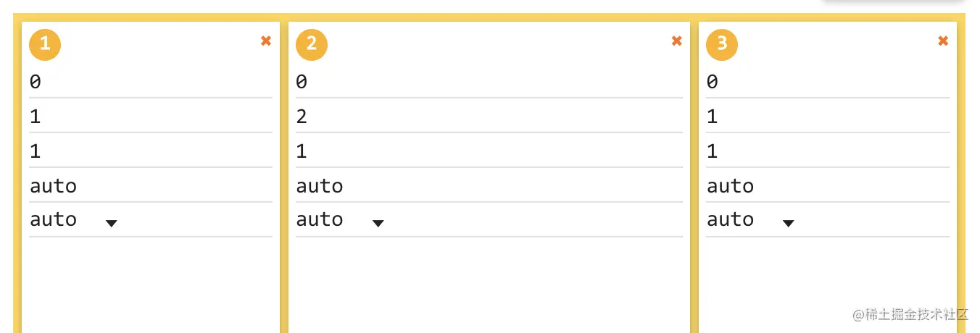
Task: Focus the first field showing 0 in item 1
Action: tap(150, 83)
